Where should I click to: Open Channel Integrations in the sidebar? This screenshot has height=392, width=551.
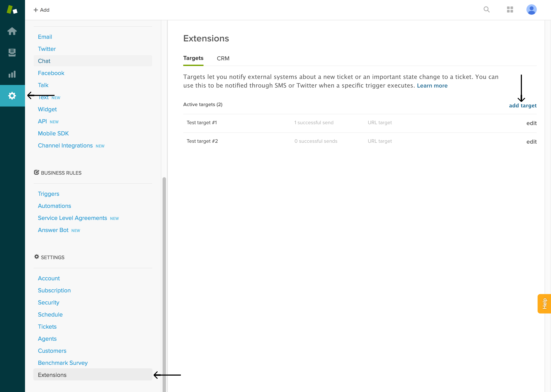(x=65, y=146)
